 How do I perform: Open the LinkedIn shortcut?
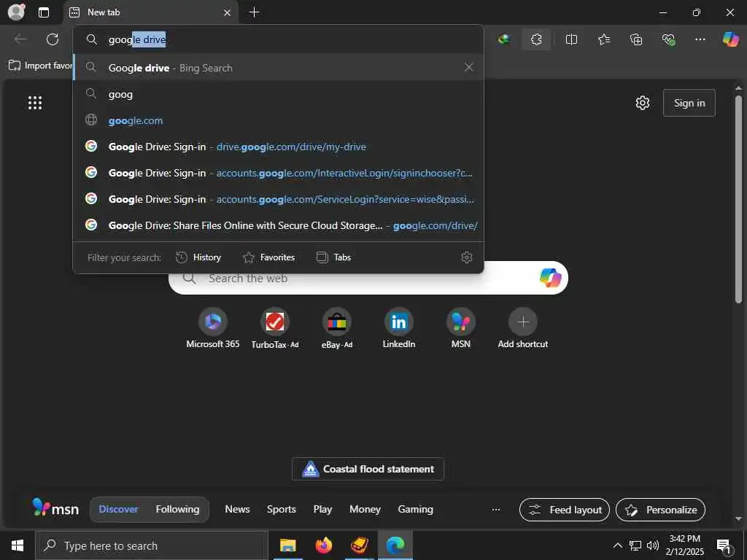click(399, 329)
